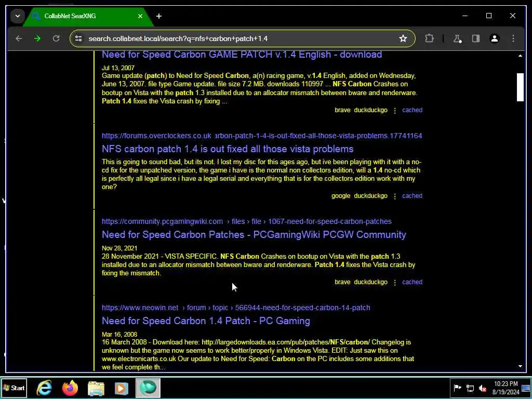Bookmark this page with the star icon

403,38
